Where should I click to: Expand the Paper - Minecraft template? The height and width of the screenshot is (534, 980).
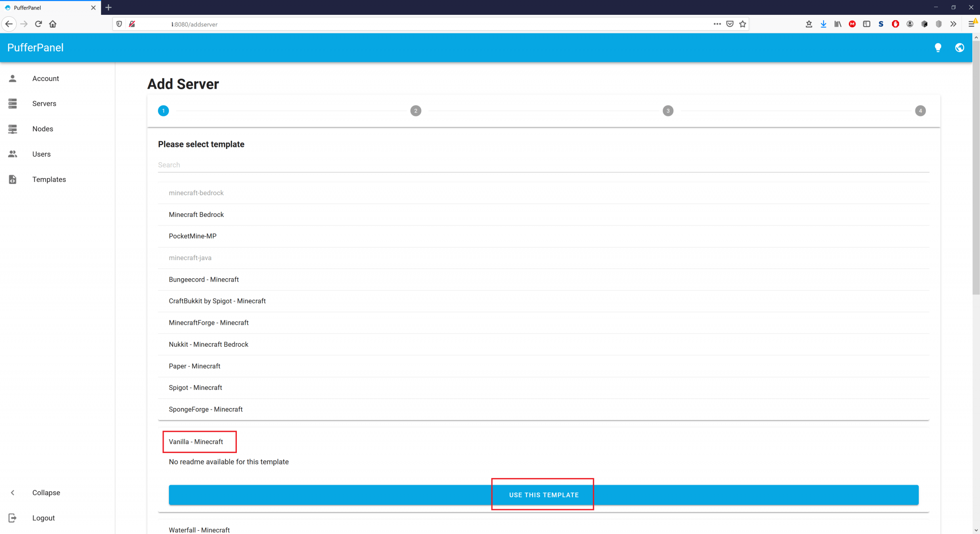[x=195, y=366]
